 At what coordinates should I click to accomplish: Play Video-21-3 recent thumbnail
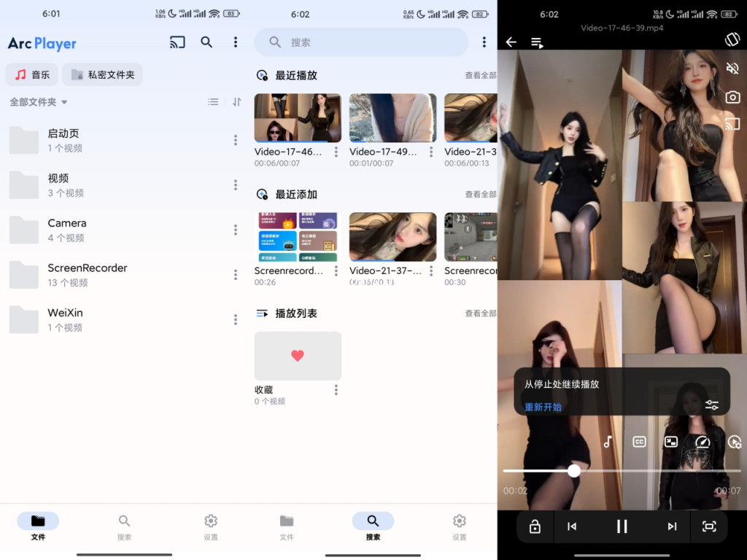pos(471,118)
